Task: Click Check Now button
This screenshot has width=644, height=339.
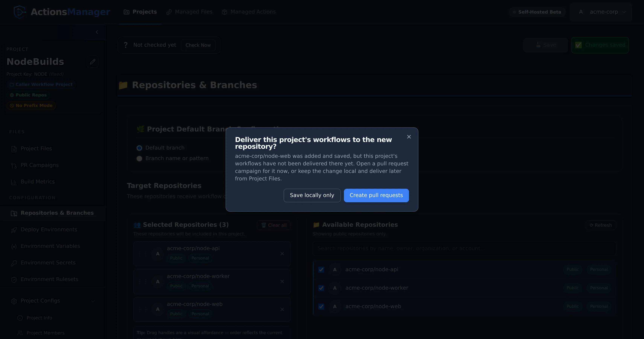Action: tap(198, 45)
